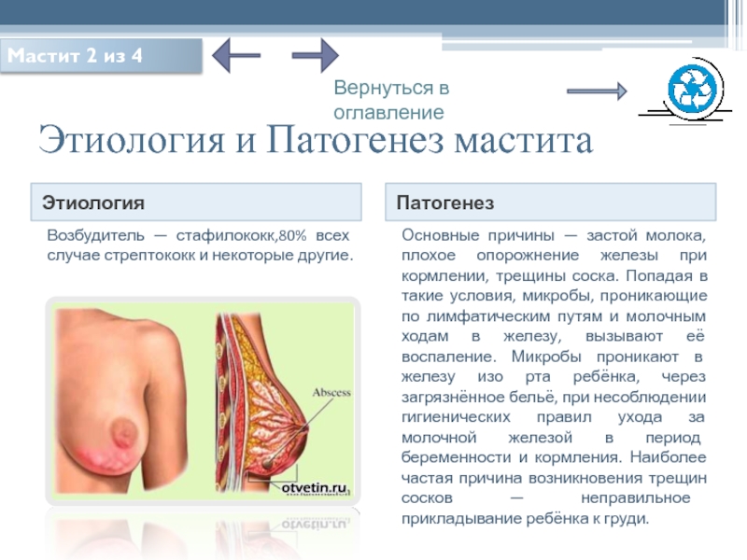Viewport: 747px width, 560px height.
Task: Click the 'Abscess' label in the diagram
Action: coord(331,392)
